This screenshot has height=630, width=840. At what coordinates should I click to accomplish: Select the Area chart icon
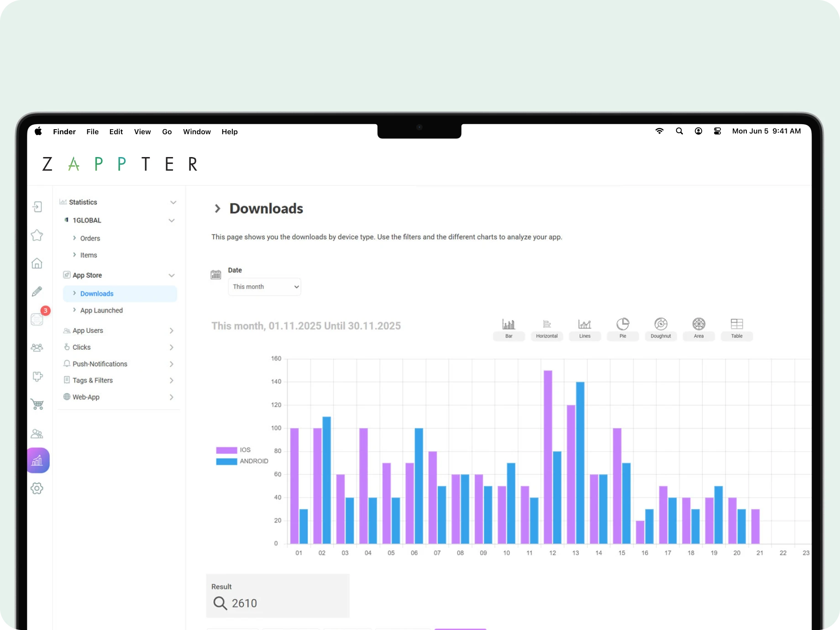(x=698, y=328)
